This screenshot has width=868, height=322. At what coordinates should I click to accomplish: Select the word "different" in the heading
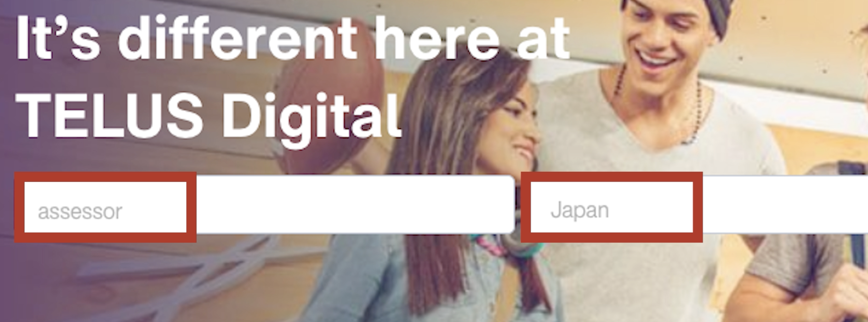(237, 38)
